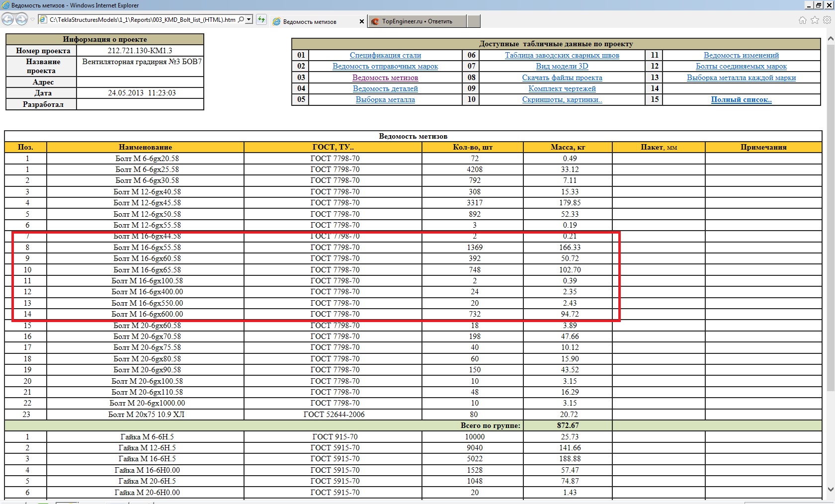835x504 pixels.
Task: Open the Tools gear icon
Action: click(x=827, y=20)
